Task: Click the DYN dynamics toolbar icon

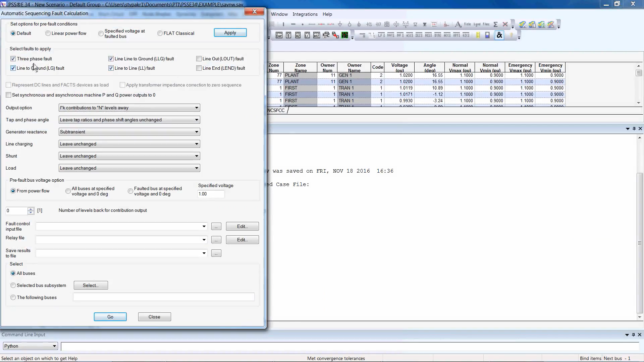Action: pyautogui.click(x=438, y=35)
